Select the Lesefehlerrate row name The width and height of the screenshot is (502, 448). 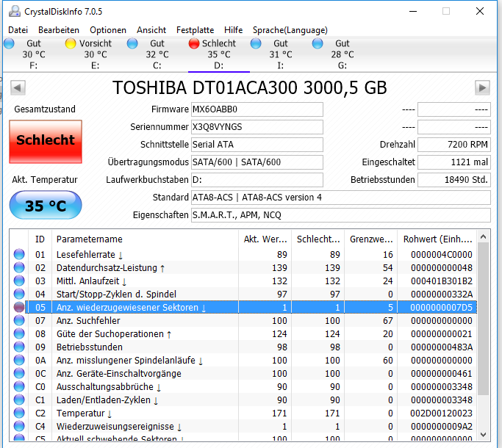point(86,255)
